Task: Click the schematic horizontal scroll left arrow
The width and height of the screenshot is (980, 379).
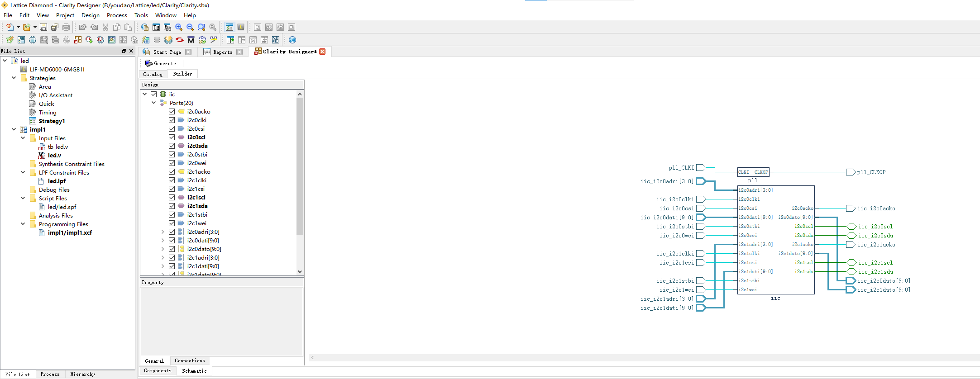Action: point(312,357)
